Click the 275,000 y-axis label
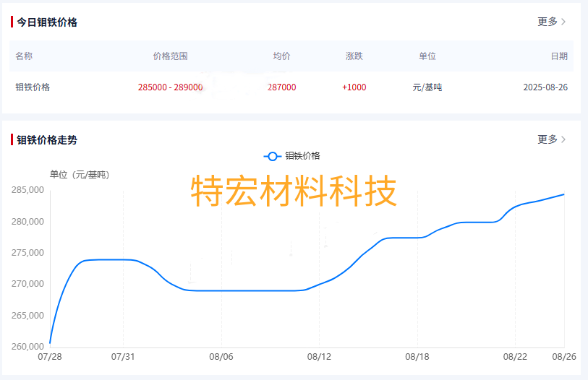Image resolution: width=588 pixels, height=380 pixels. click(27, 253)
